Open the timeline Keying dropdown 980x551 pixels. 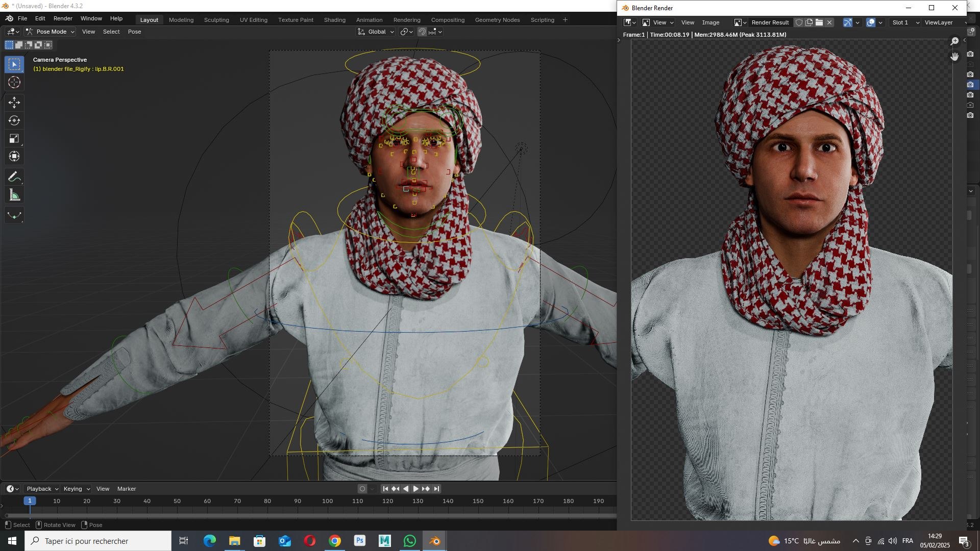[x=76, y=489]
